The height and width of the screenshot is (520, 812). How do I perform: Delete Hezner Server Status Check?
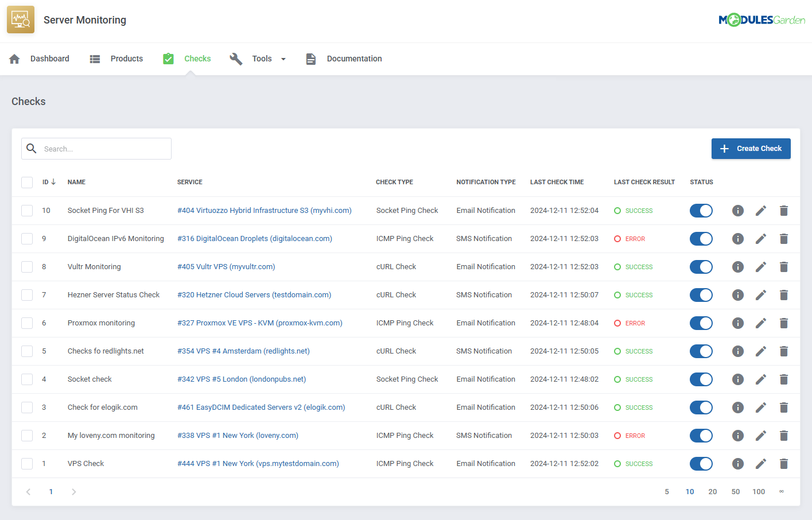[784, 295]
